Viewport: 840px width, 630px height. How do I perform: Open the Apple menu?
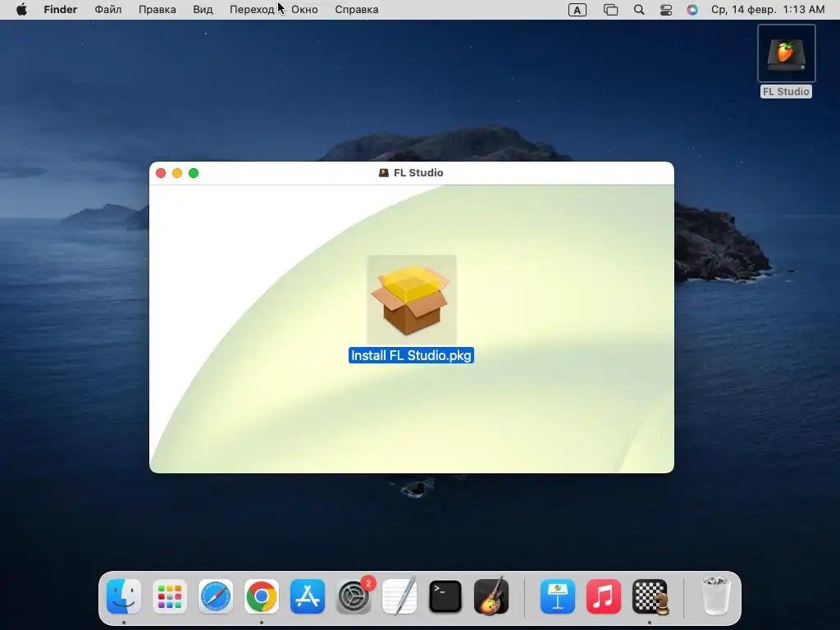pos(21,10)
